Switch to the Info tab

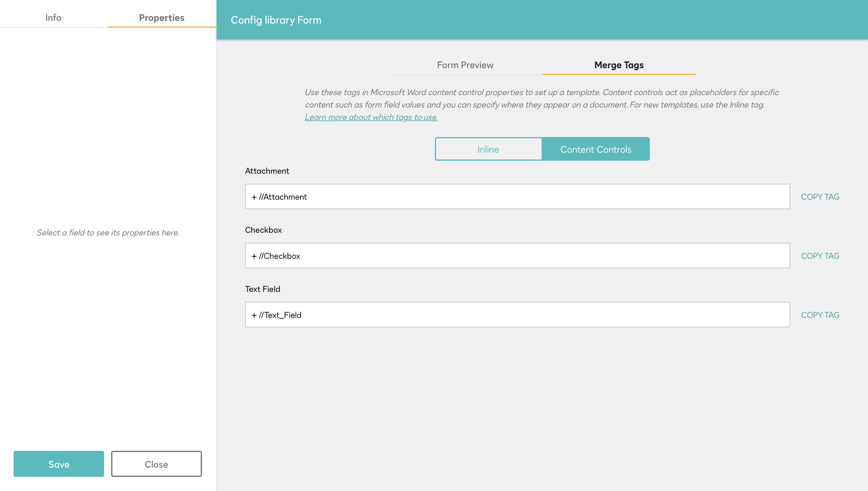click(x=53, y=17)
